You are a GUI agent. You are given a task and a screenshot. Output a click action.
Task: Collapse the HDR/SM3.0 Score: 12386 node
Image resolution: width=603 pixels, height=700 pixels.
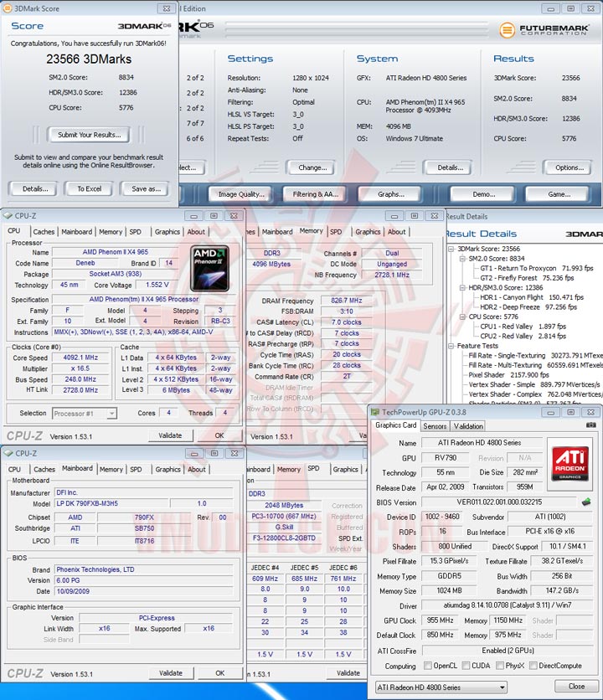click(x=463, y=287)
